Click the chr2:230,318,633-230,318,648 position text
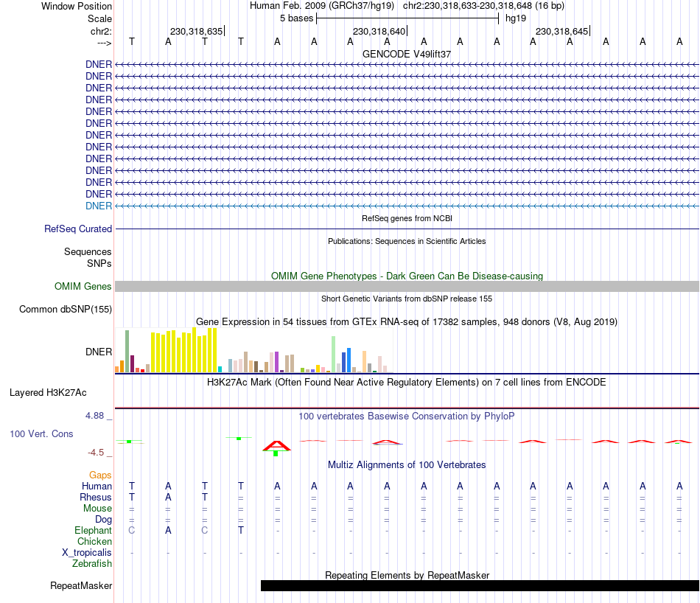Viewport: 700px width, 603px height. 483,6
